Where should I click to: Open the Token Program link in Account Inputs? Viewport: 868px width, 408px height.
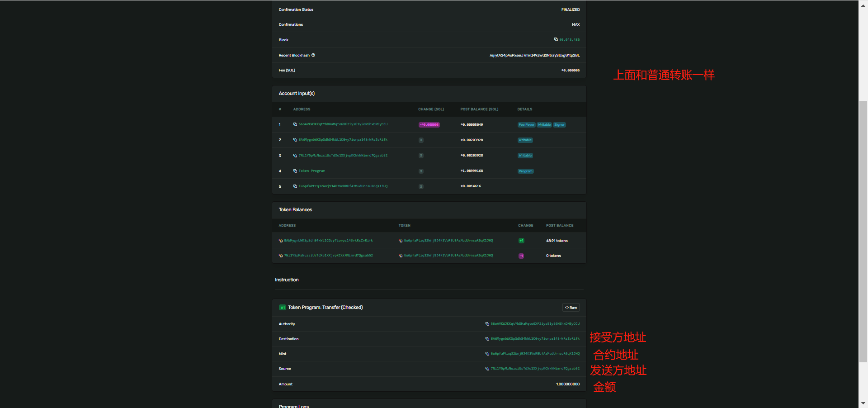[x=312, y=171]
